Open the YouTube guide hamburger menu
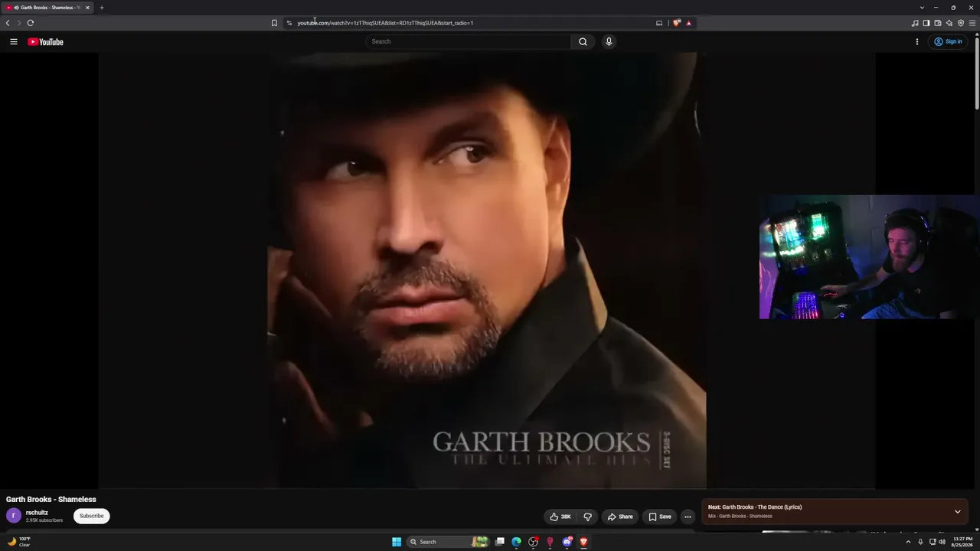Screen dimensions: 980x551 point(14,41)
